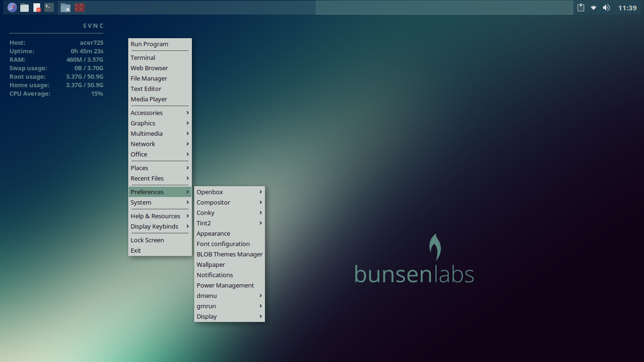The image size is (644, 362).
Task: Click the "15%" CPU Average value
Action: click(x=97, y=94)
